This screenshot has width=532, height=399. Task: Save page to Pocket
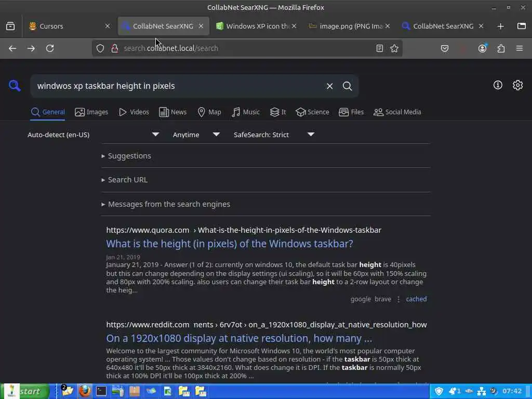[x=445, y=48]
